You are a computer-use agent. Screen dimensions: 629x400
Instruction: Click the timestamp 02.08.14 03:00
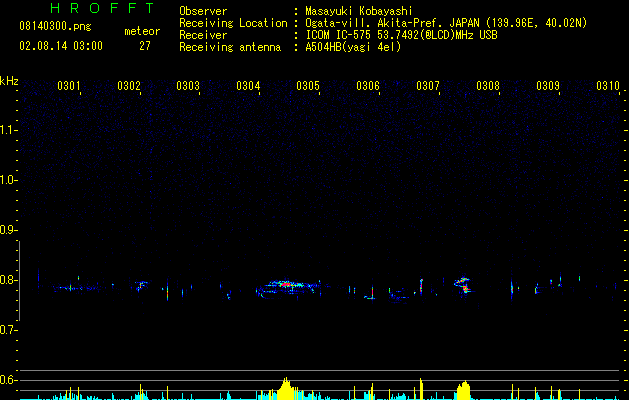coord(61,46)
